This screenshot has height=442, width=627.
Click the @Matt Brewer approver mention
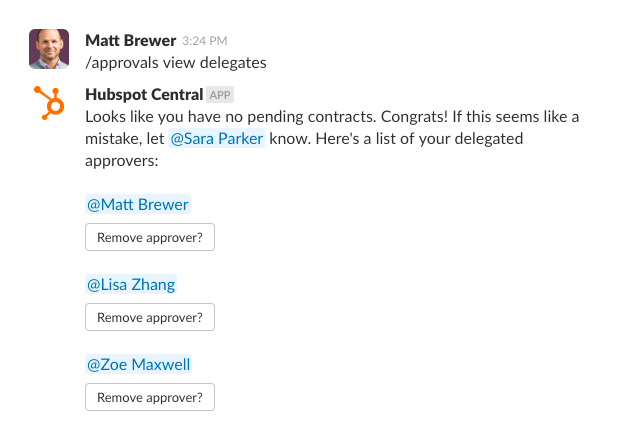[138, 205]
